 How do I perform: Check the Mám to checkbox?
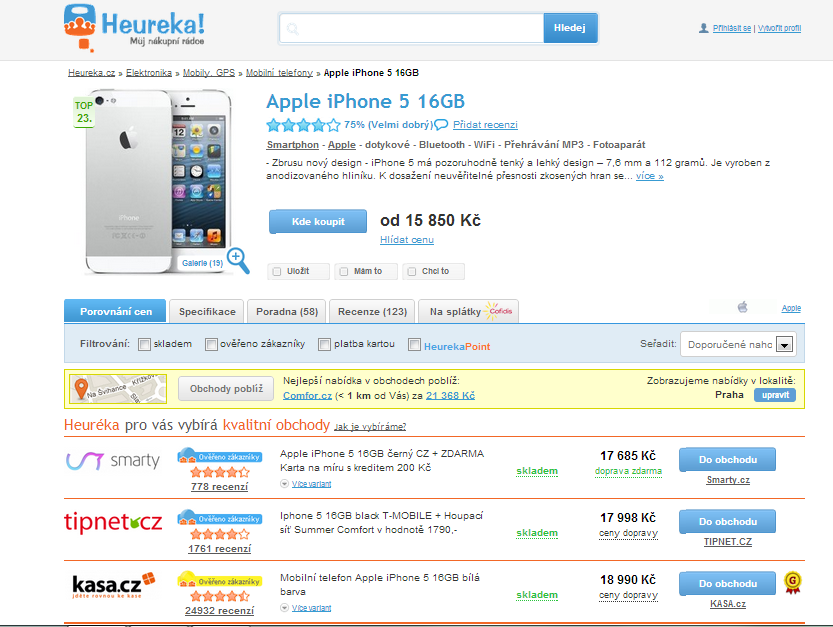[x=344, y=272]
